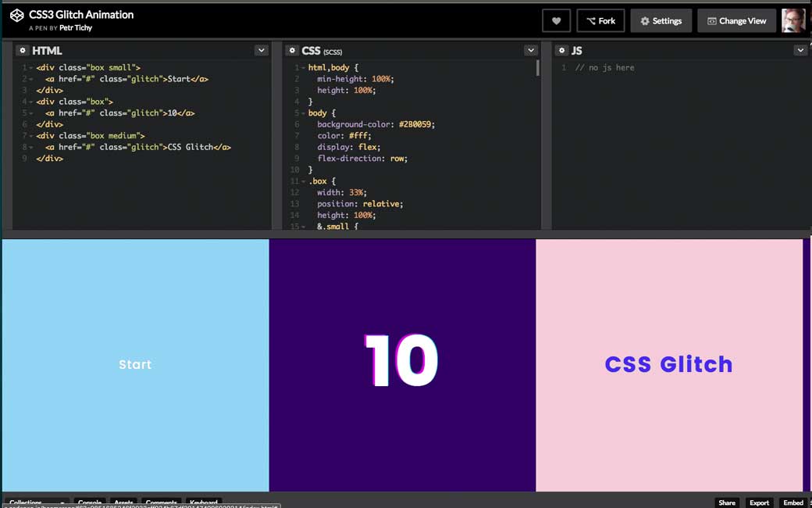The height and width of the screenshot is (508, 812).
Task: Open CSS editor settings gear
Action: click(x=292, y=51)
